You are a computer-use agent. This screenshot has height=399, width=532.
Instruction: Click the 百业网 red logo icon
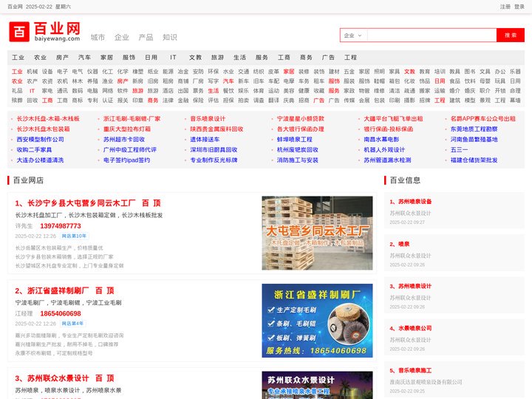19,32
